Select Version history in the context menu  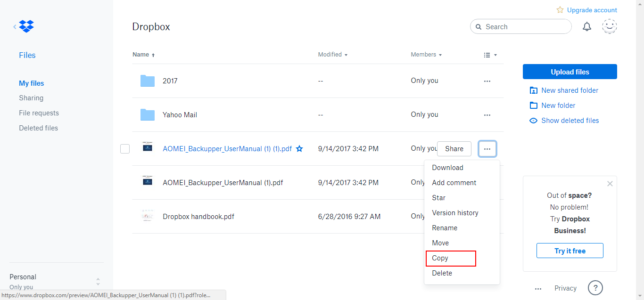tap(455, 213)
